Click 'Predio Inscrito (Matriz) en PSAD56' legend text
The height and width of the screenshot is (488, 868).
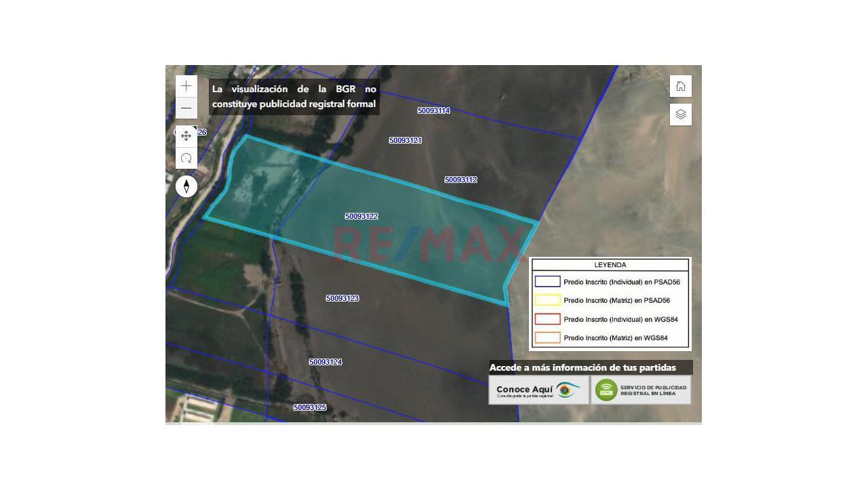616,300
